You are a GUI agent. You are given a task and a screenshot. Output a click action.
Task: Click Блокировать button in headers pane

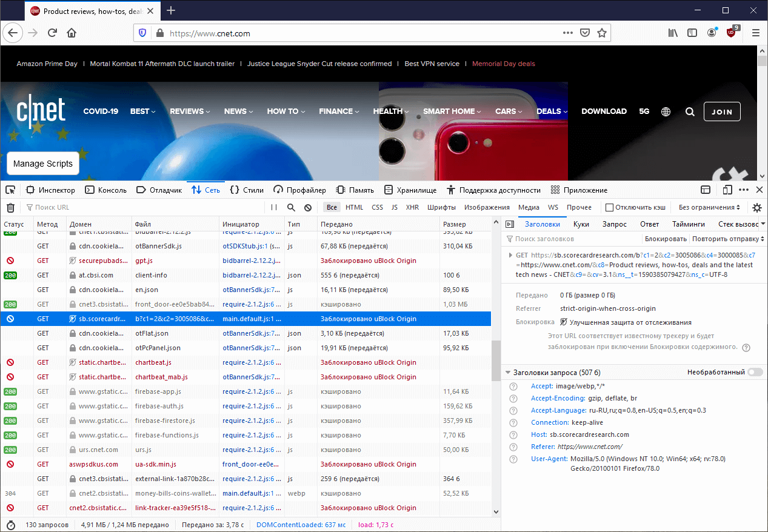pyautogui.click(x=666, y=239)
